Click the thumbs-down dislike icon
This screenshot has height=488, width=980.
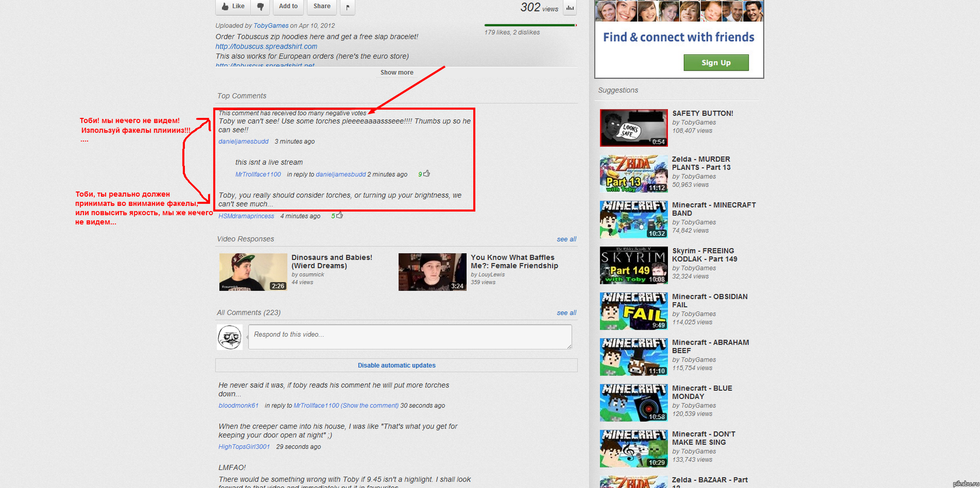click(260, 6)
